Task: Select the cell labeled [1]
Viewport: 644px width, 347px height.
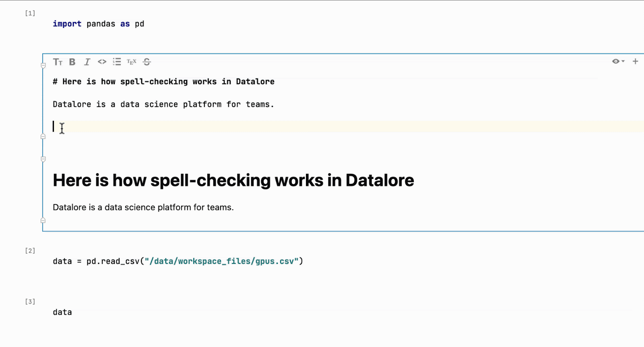Action: tap(30, 13)
